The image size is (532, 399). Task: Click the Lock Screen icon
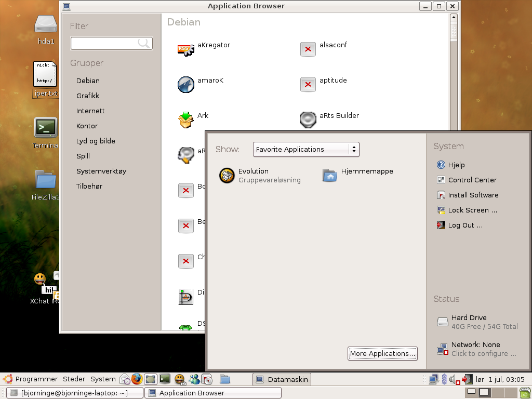[441, 210]
